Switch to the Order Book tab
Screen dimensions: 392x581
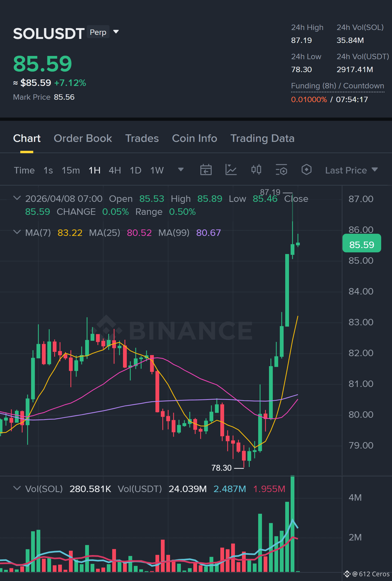(x=83, y=138)
